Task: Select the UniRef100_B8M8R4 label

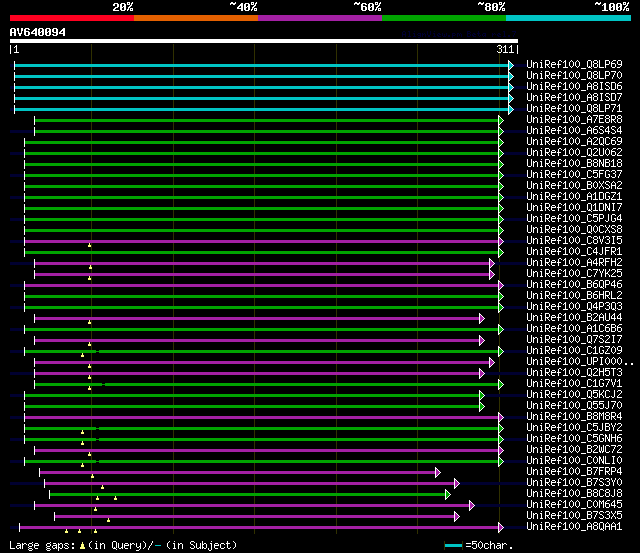Action: 574,417
